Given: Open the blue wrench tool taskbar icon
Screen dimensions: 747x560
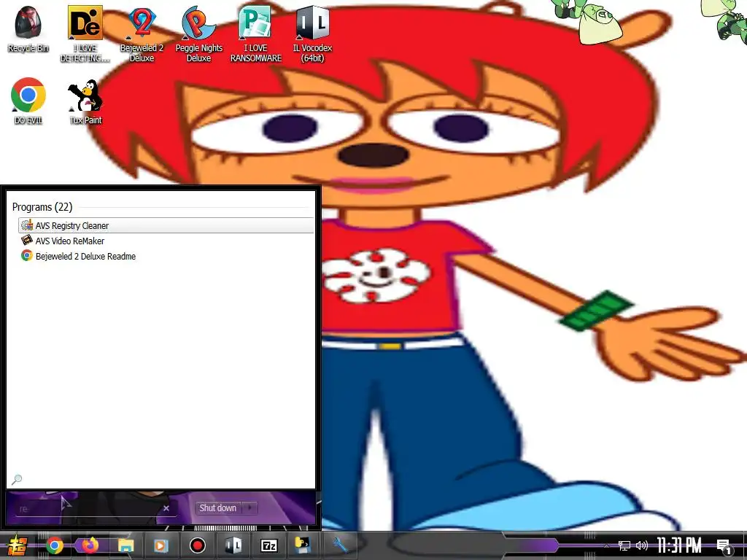Looking at the screenshot, I should click(x=340, y=544).
